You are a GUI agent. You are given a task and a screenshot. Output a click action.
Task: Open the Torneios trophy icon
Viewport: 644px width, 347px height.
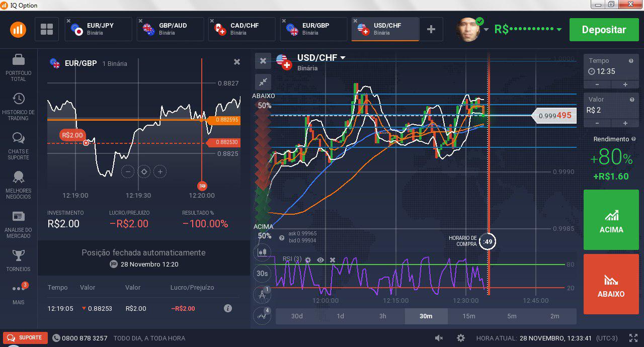click(19, 260)
